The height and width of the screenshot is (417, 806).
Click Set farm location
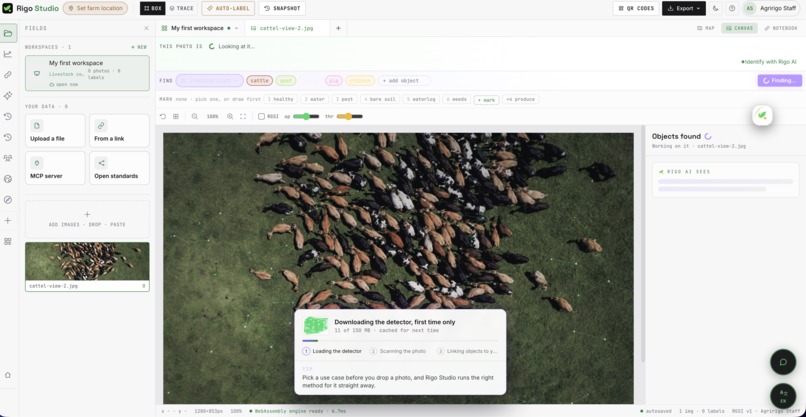(95, 8)
